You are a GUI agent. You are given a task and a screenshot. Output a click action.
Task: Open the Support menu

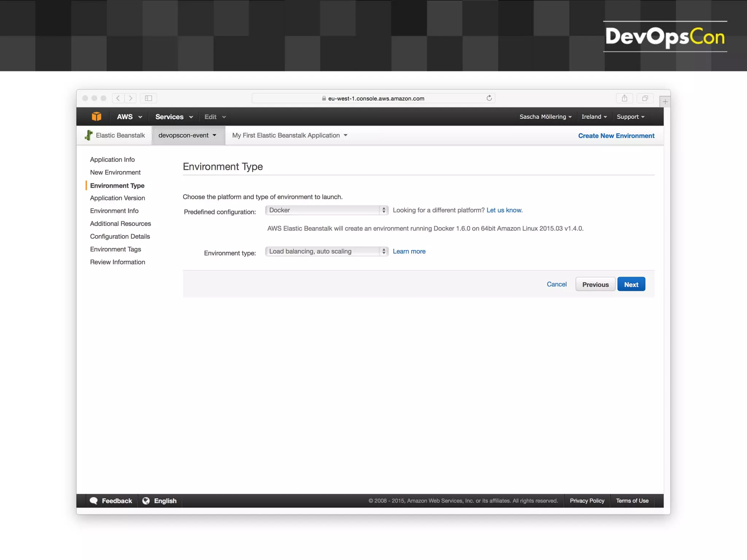click(630, 117)
